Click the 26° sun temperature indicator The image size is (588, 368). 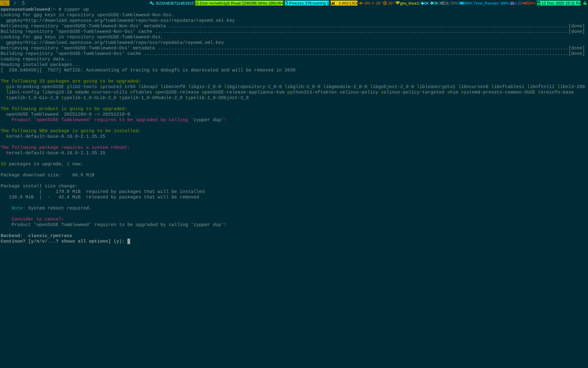coord(388,3)
